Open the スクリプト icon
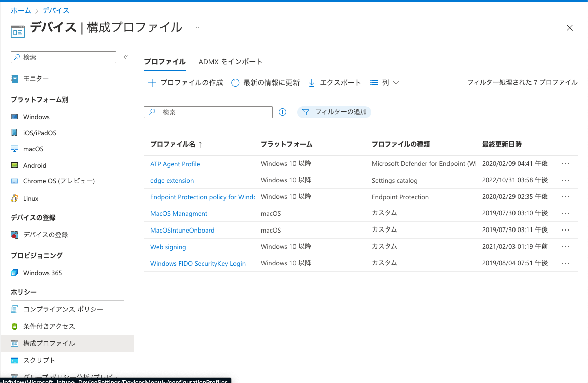588x383 pixels. coord(14,360)
